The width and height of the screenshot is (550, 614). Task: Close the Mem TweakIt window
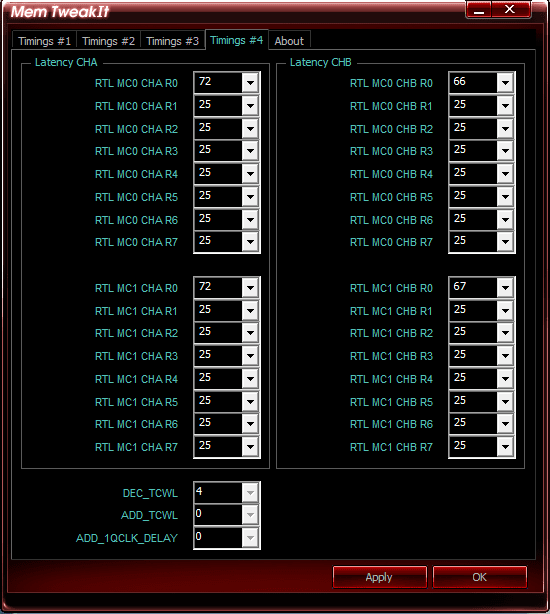(x=510, y=9)
